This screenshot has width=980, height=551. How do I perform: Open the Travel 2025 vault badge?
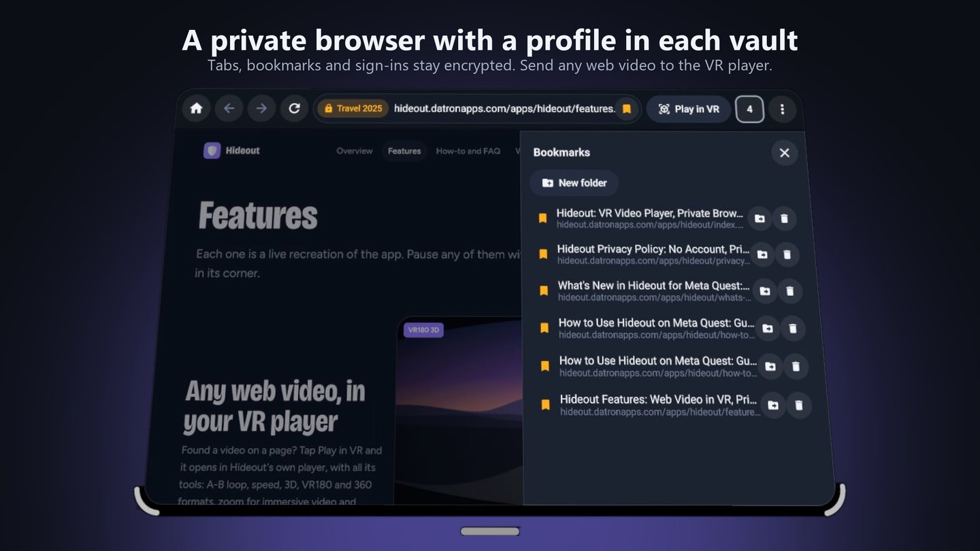click(353, 108)
